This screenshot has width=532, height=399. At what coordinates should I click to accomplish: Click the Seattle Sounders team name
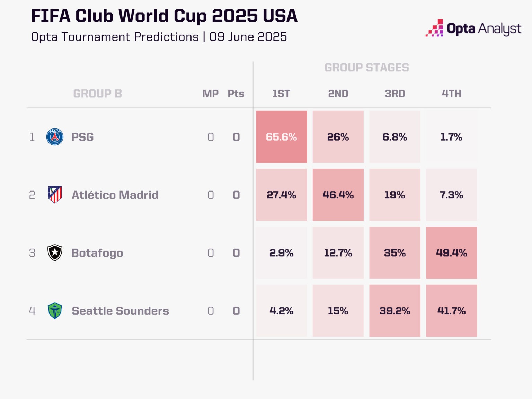(120, 311)
